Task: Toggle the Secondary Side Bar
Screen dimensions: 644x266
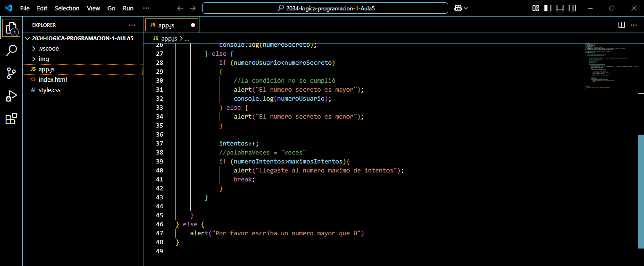Action: coord(572,8)
